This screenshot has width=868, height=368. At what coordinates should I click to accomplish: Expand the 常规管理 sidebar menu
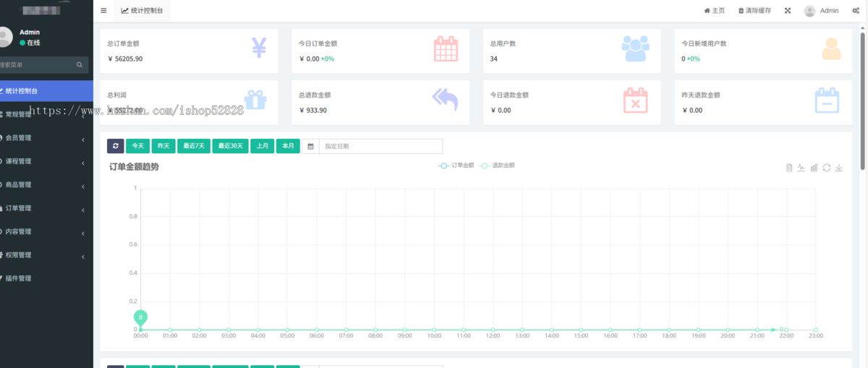(46, 114)
